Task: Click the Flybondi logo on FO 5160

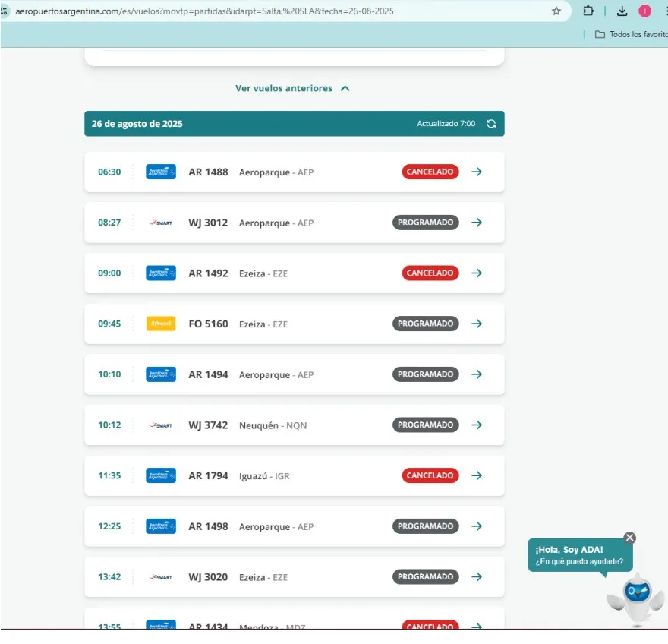Action: pyautogui.click(x=161, y=324)
